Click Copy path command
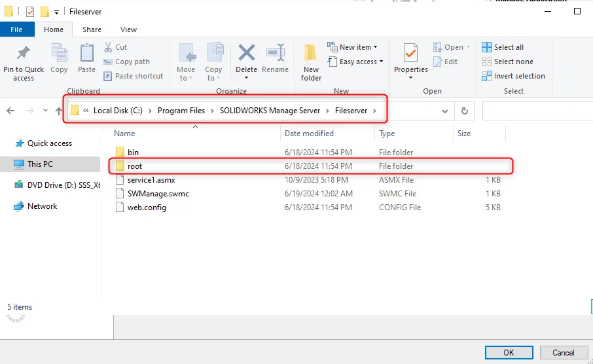The width and height of the screenshot is (593, 364). point(127,62)
